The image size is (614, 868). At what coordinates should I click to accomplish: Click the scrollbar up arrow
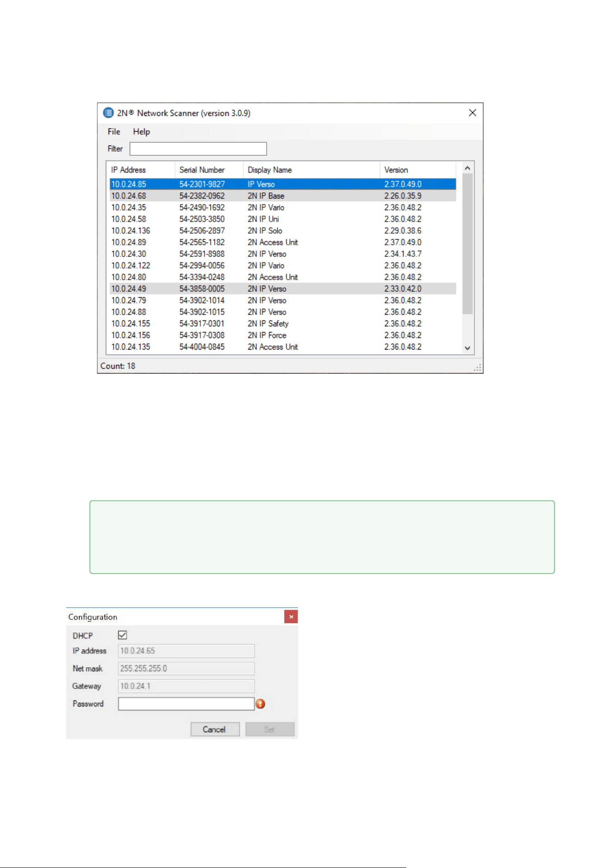(x=467, y=168)
